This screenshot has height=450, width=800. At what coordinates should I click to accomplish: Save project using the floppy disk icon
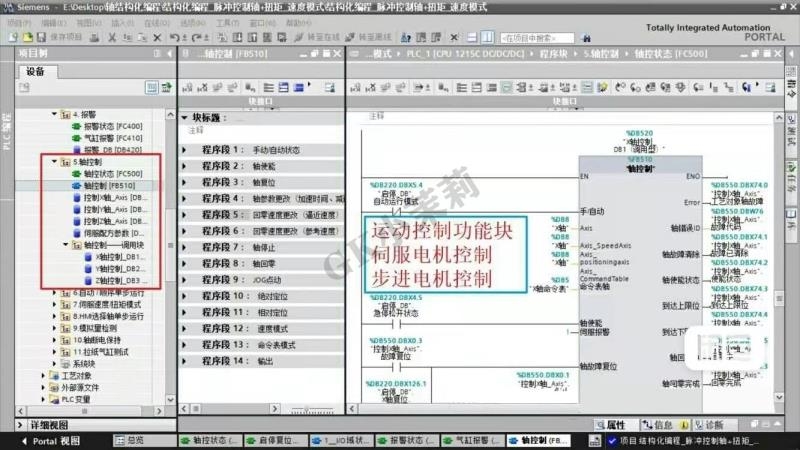[41, 37]
